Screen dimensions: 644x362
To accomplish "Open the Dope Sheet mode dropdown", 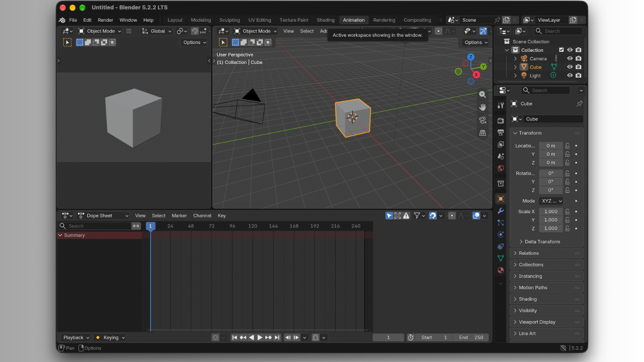I will 103,215.
